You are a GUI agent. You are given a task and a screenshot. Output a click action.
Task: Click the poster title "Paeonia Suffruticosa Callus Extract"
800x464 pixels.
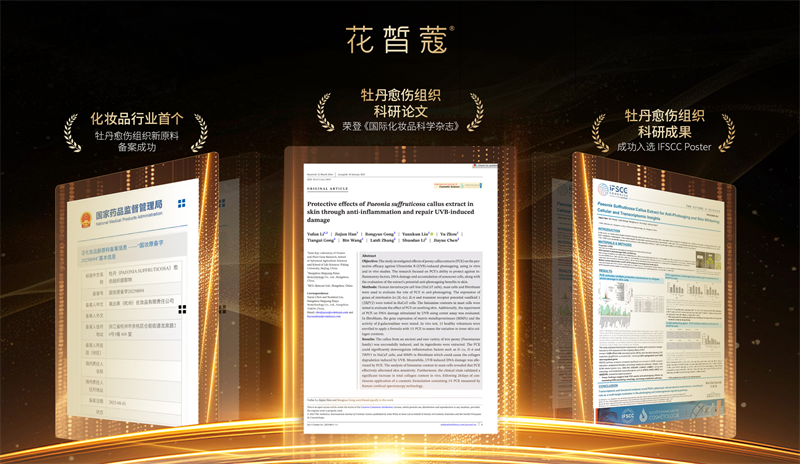pos(658,213)
